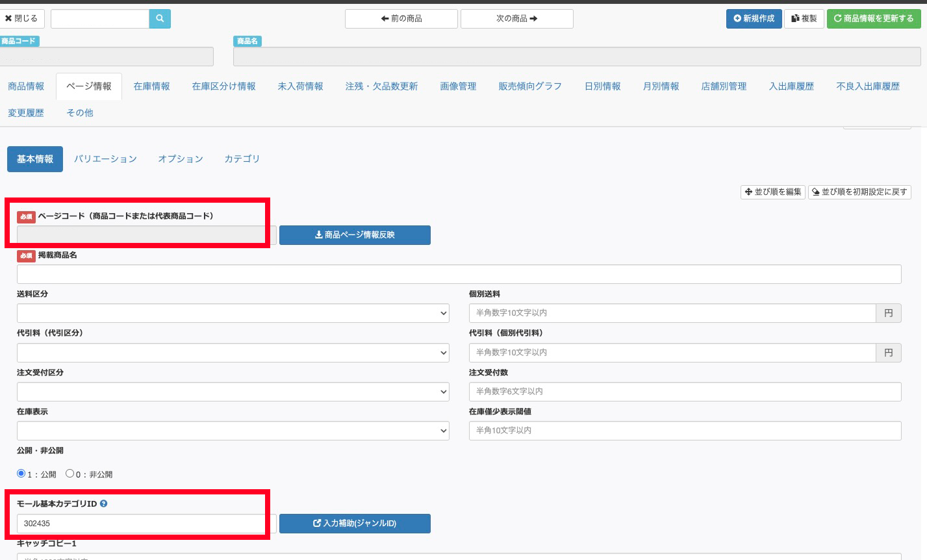The image size is (927, 560).
Task: Open 入力補助(ジャンルID) external helper
Action: (355, 524)
